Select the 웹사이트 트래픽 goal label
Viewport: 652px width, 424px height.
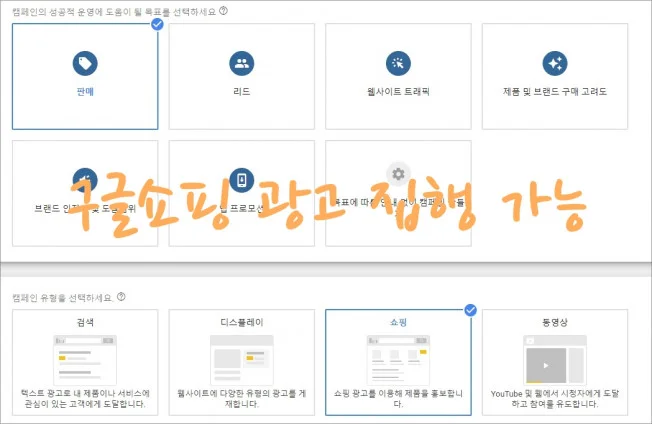[398, 91]
